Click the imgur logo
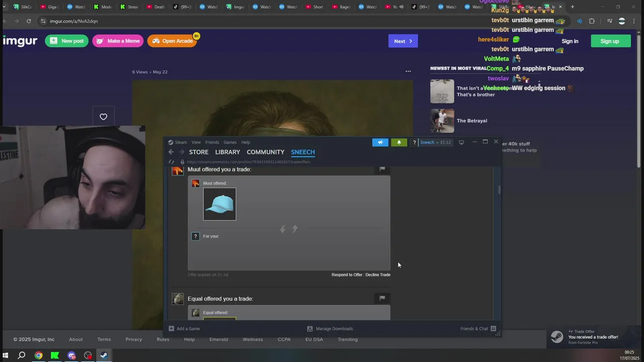Screen dimensions: 644x362 point(20,41)
